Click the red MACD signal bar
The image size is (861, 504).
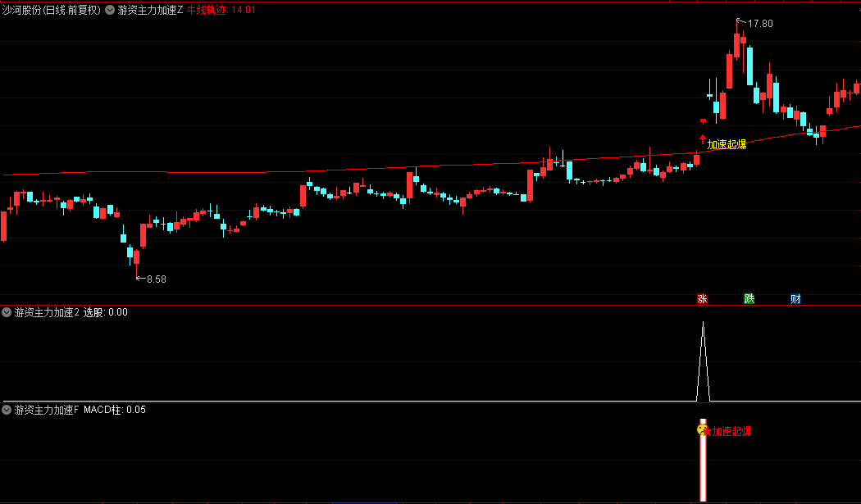[703, 460]
